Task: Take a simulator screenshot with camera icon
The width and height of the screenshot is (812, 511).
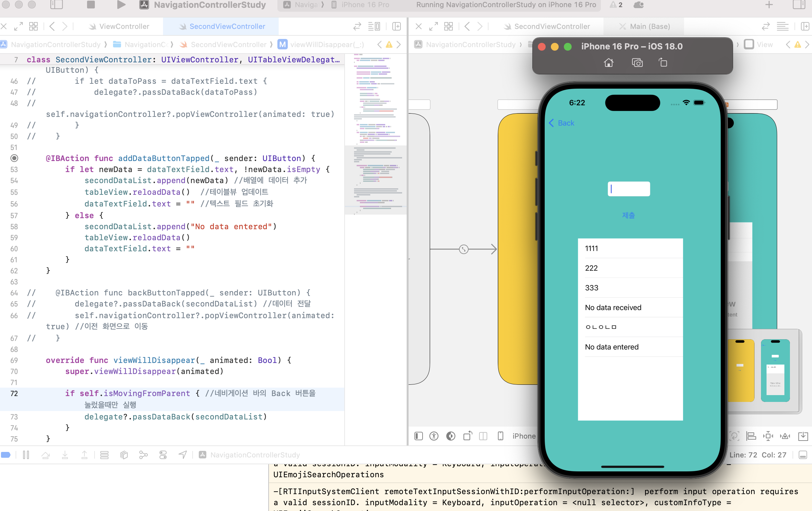Action: coord(637,63)
